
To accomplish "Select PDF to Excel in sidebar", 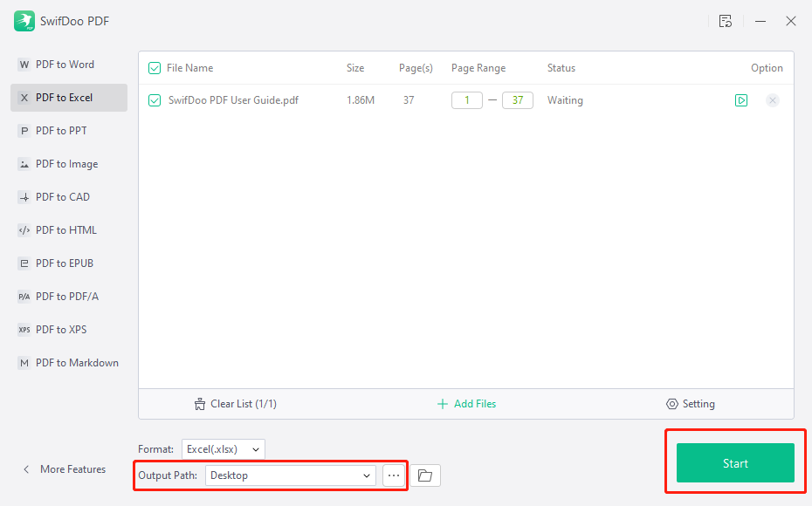I will (x=69, y=98).
